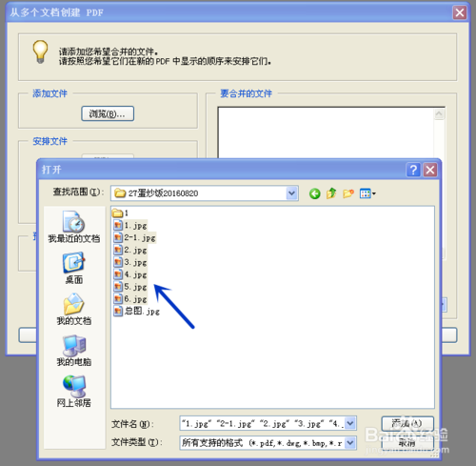Screen dimensions: 476x466
Task: Open Network Neighborhood (网上邻居)
Action: point(73,392)
